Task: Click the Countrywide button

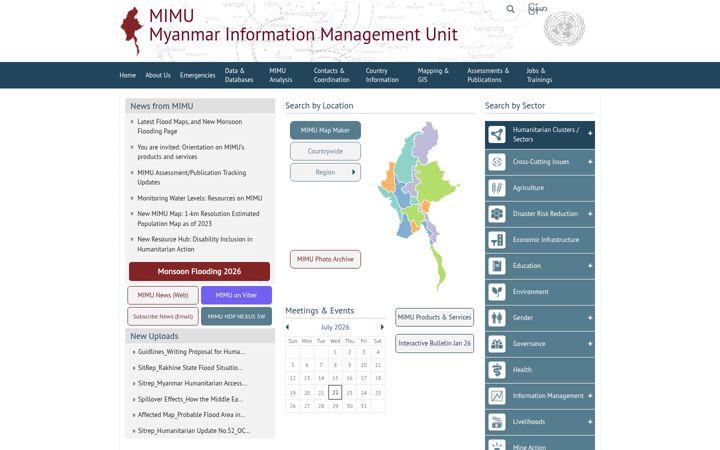Action: [325, 151]
